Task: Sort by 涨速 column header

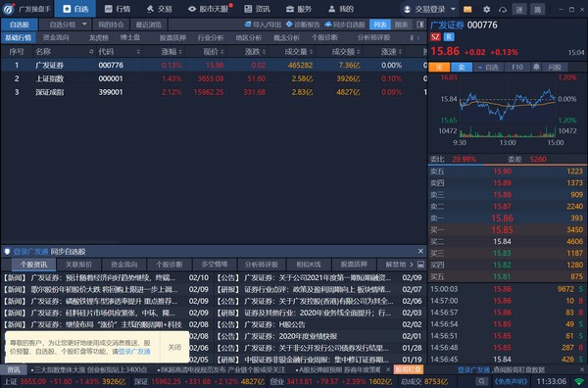Action: tap(391, 52)
